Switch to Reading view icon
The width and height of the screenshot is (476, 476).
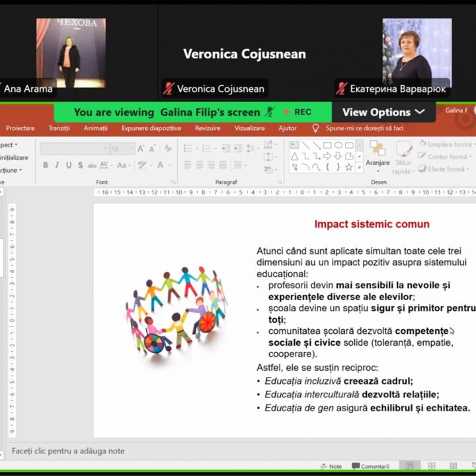pos(453,466)
